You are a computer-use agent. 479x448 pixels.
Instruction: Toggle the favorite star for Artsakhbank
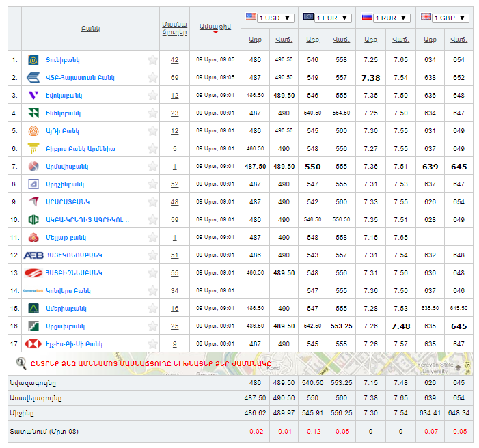[x=152, y=326]
